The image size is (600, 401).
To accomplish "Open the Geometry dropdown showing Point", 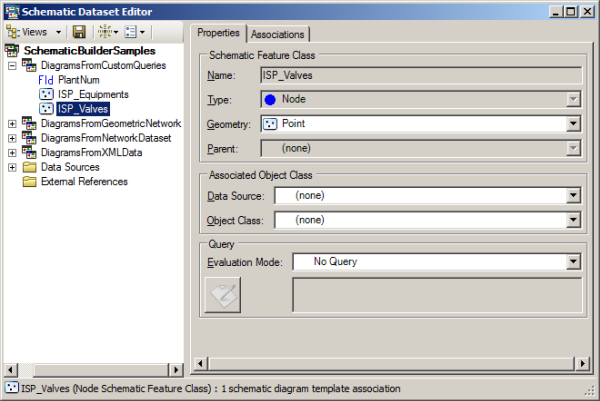I will [x=574, y=123].
